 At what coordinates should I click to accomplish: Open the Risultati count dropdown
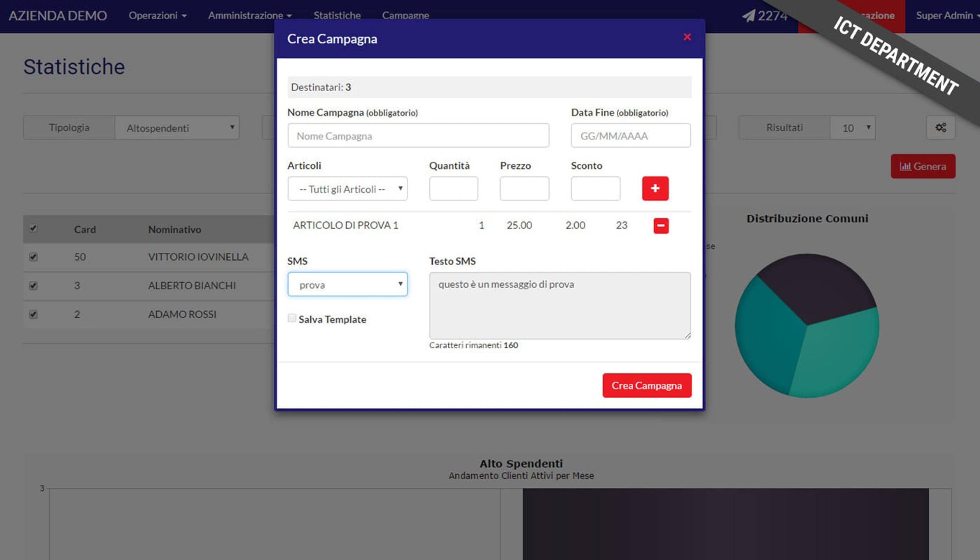tap(853, 128)
